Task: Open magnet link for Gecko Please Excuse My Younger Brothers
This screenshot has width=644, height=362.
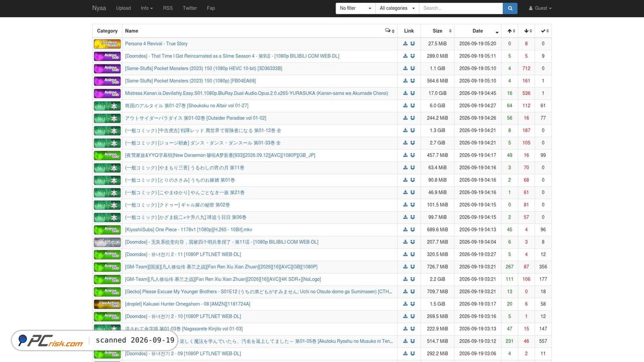Action: point(412,291)
